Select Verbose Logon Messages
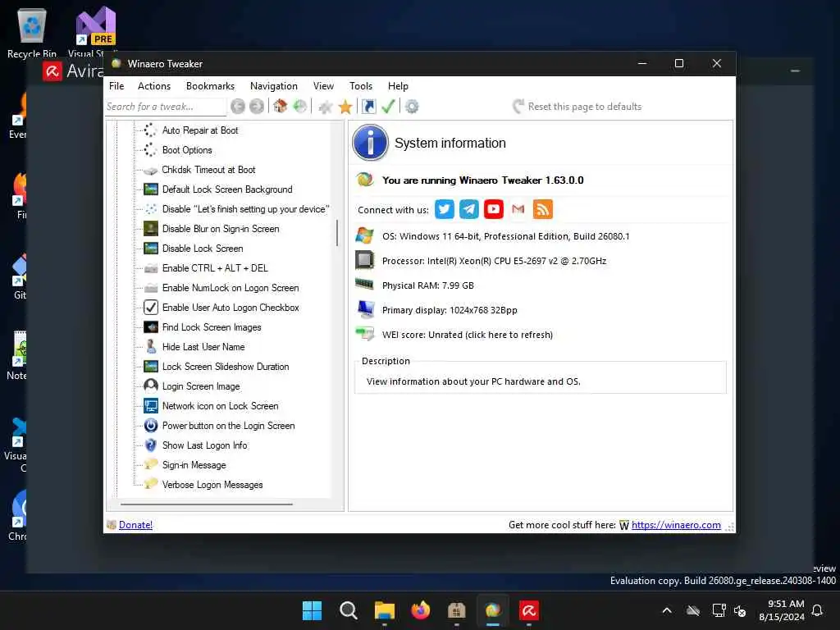This screenshot has height=630, width=840. (x=212, y=485)
